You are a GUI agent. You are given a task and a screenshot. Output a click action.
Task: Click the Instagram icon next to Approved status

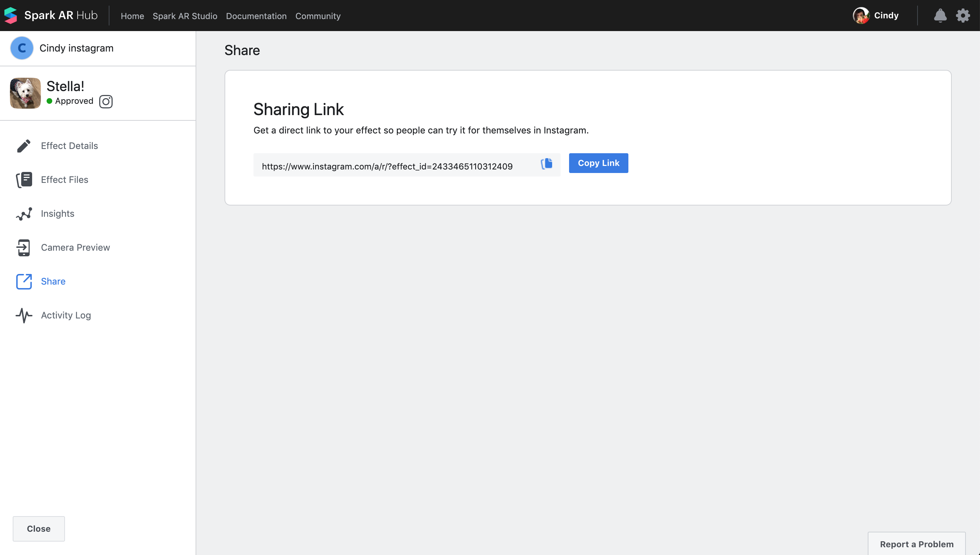pyautogui.click(x=106, y=101)
